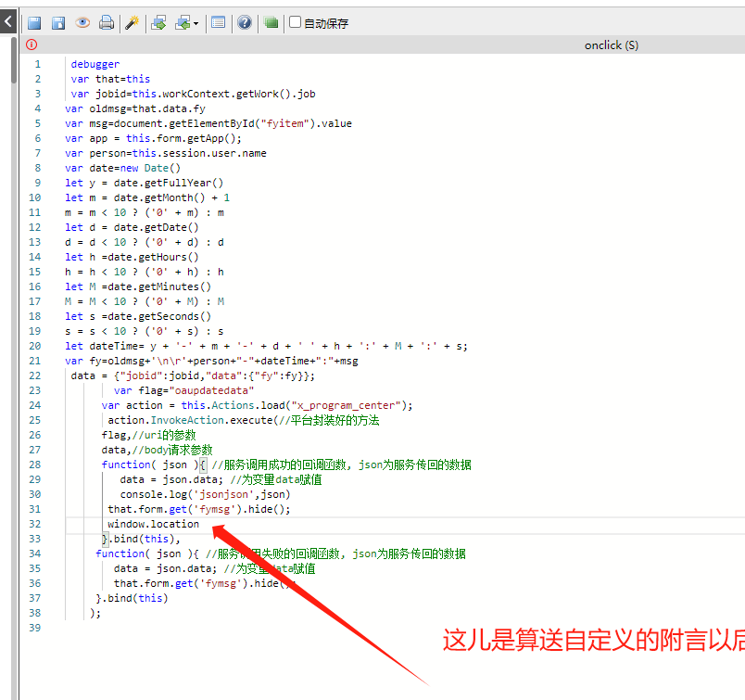Screen dimensions: 745x700
Task: Click line number 32 in the gutter
Action: coord(36,524)
